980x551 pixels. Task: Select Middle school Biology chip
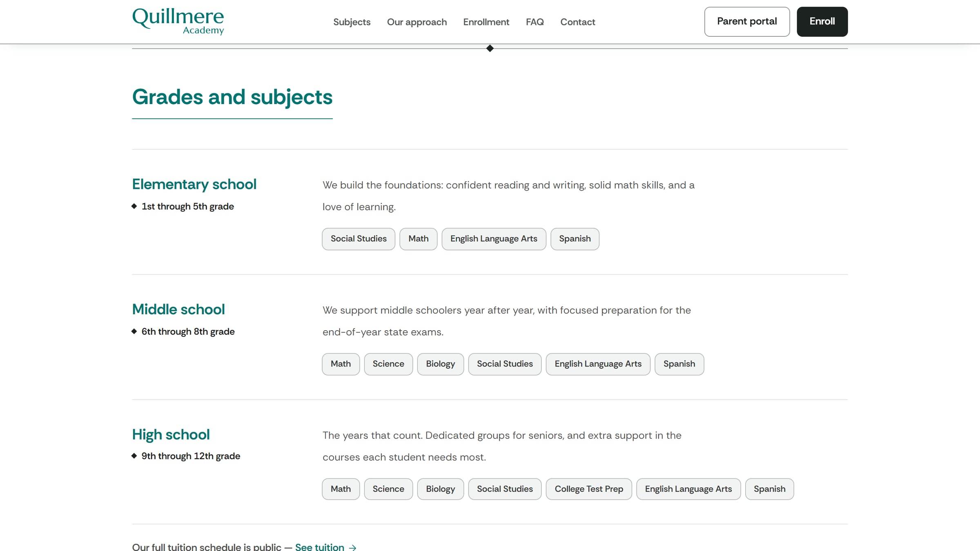[x=441, y=364]
